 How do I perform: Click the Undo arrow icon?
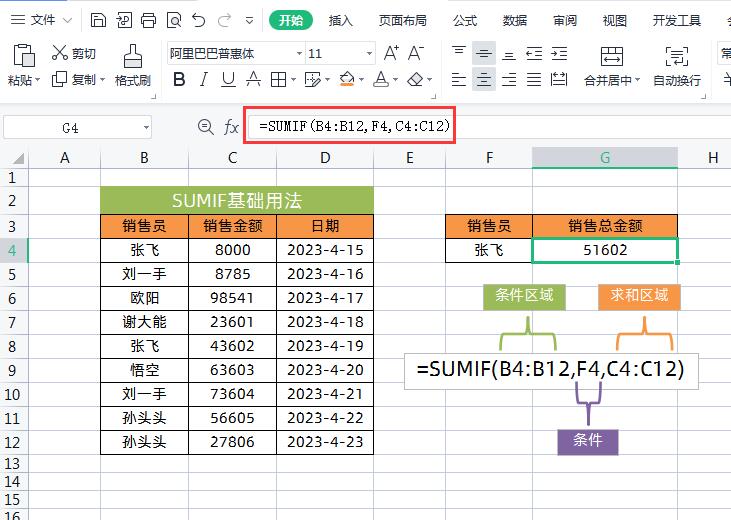198,20
